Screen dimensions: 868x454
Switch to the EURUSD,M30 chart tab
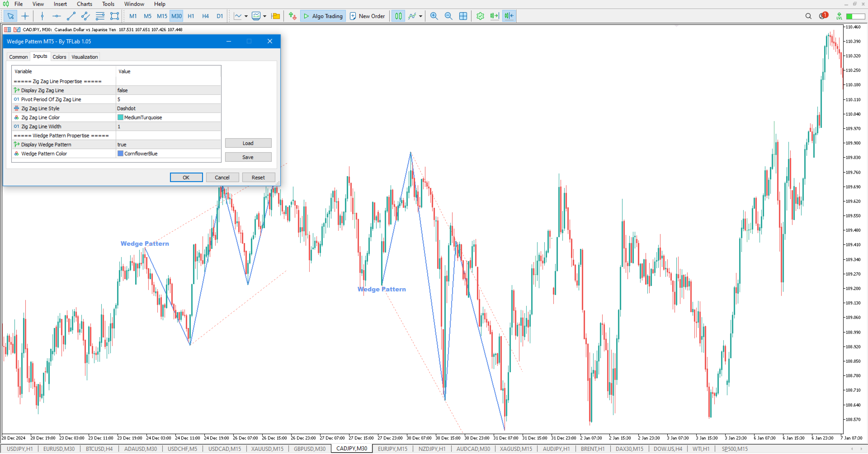[x=58, y=449]
